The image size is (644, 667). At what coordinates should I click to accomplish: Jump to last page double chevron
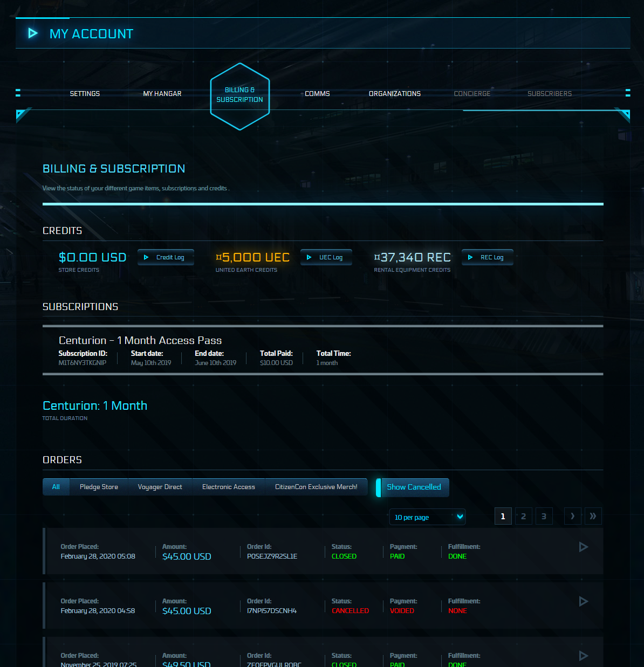[x=593, y=517]
